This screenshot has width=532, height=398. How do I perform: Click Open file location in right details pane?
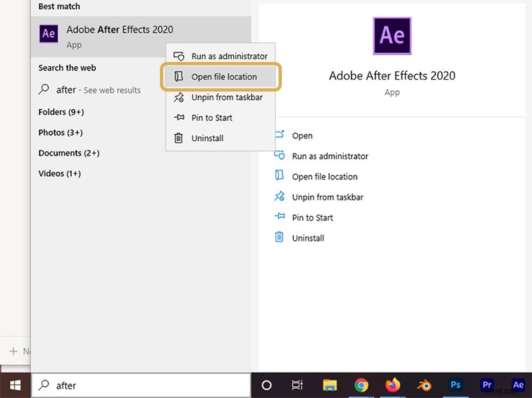pos(325,176)
